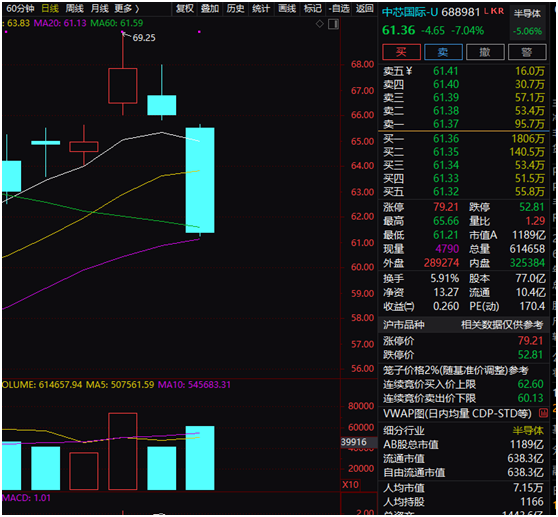Click the 卖五 yen symbol icon
The height and width of the screenshot is (517, 558).
pos(409,71)
